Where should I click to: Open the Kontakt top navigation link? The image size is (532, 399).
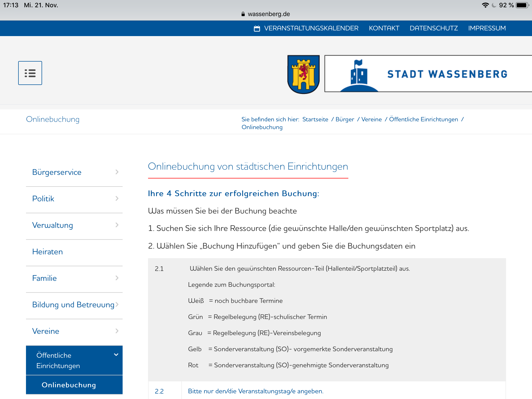point(384,28)
